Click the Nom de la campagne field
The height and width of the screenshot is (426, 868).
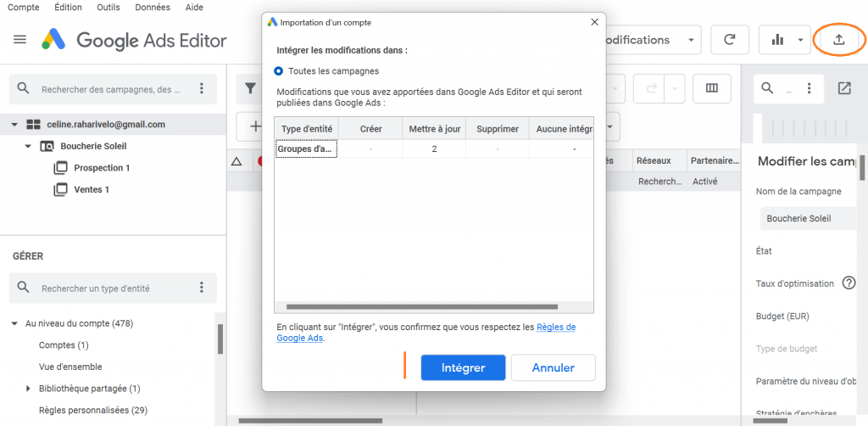tap(808, 218)
